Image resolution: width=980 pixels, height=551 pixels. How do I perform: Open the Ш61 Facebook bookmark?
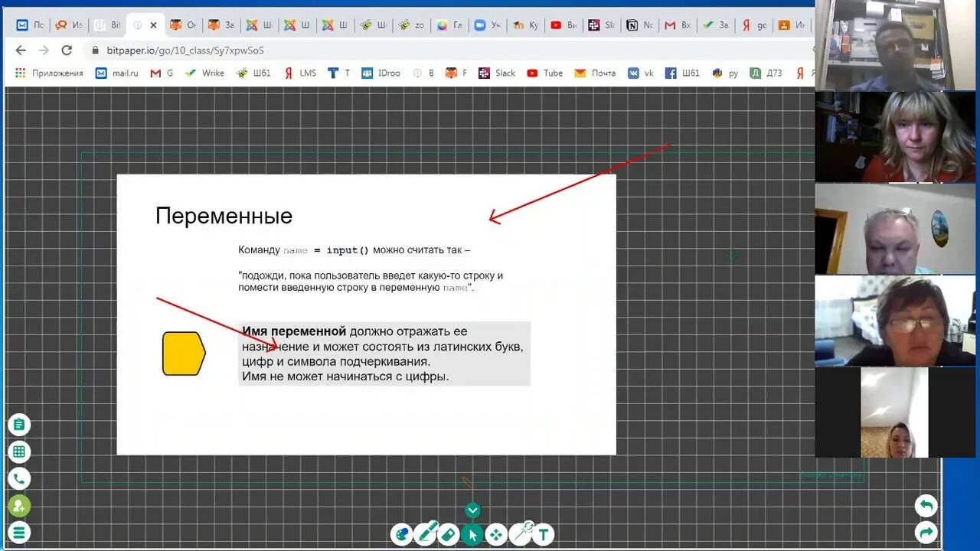click(682, 73)
